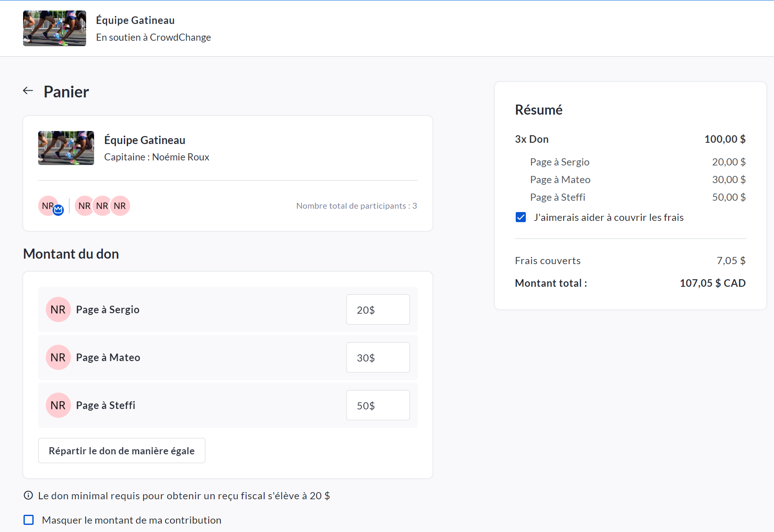This screenshot has width=774, height=532.
Task: Click the NR avatar for Page à Sergio
Action: 58,309
